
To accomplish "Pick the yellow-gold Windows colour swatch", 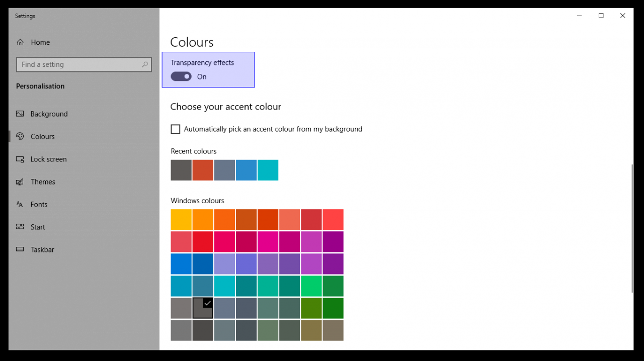I will coord(181,220).
